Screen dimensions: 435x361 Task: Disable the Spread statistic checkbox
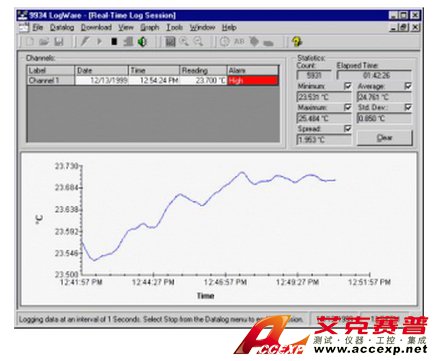click(x=348, y=128)
